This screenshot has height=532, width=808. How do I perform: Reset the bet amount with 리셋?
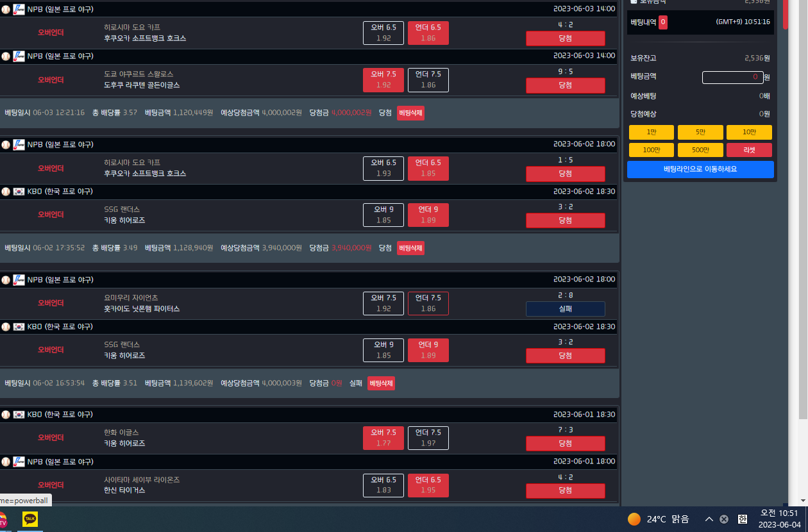click(749, 150)
